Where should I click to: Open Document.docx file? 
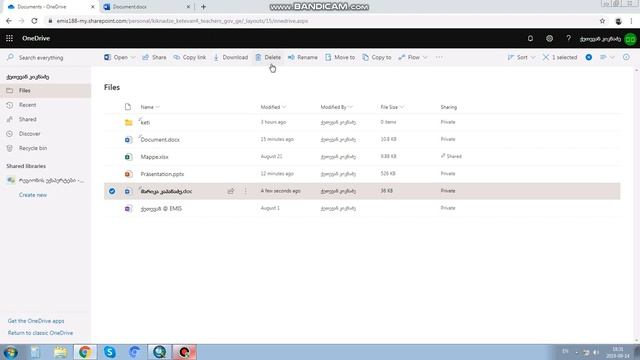160,140
